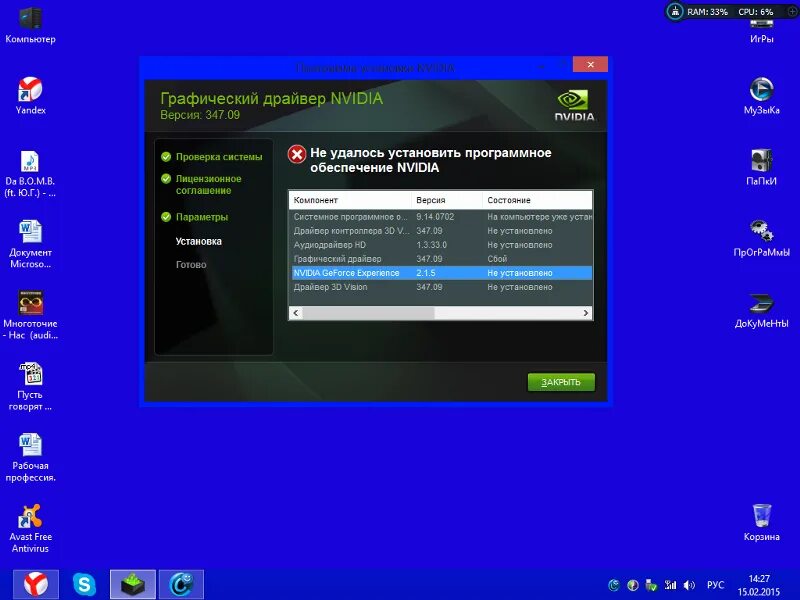
Task: Click the РУС language indicator
Action: [715, 585]
